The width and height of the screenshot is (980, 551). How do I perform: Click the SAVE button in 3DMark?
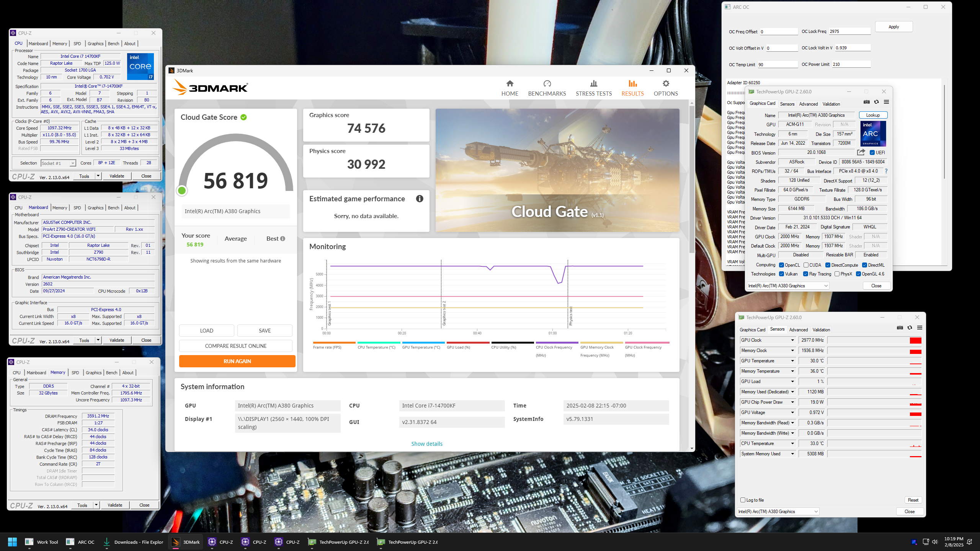[x=265, y=330]
